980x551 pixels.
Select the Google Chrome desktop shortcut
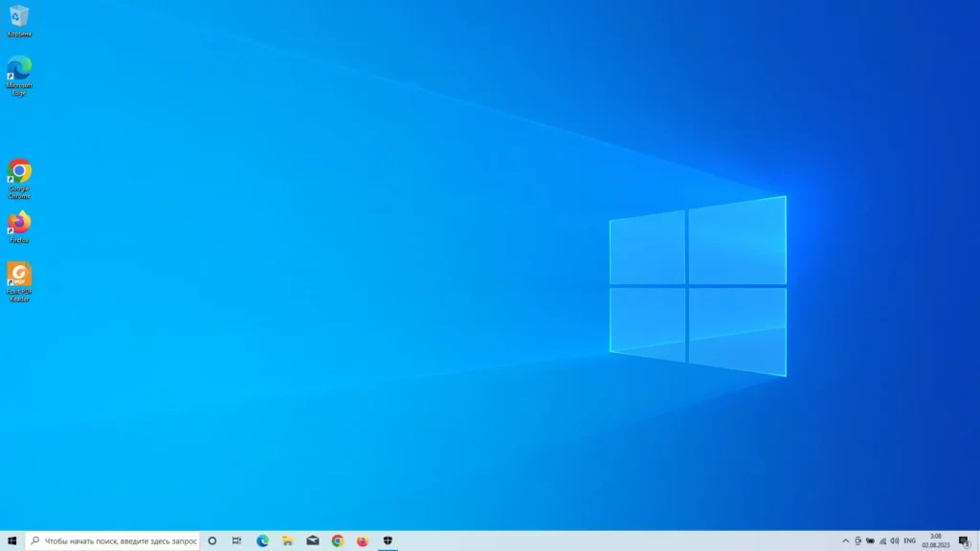[x=19, y=172]
